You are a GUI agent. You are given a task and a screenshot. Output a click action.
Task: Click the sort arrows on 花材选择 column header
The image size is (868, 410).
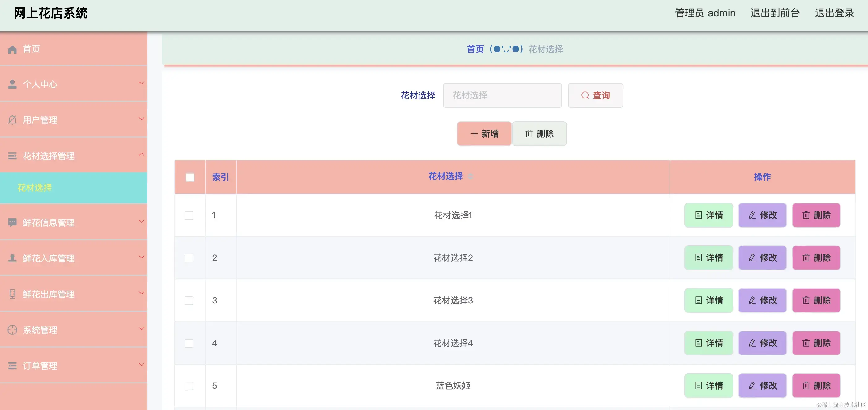(471, 176)
